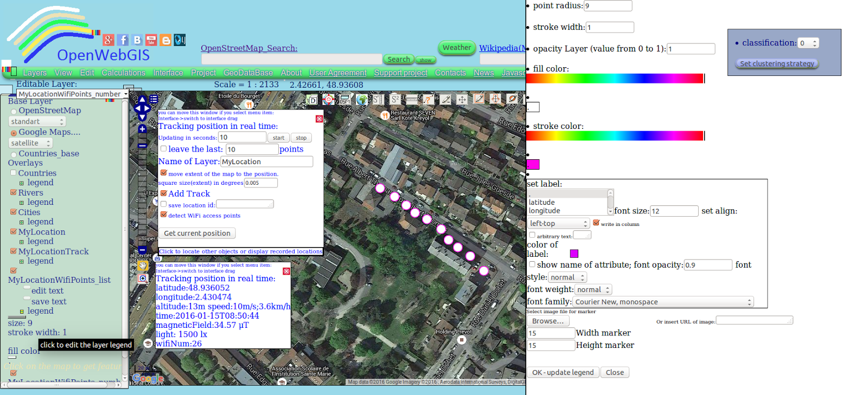868x395 pixels.
Task: Enable the 'leave the last' points checkbox
Action: coord(163,148)
